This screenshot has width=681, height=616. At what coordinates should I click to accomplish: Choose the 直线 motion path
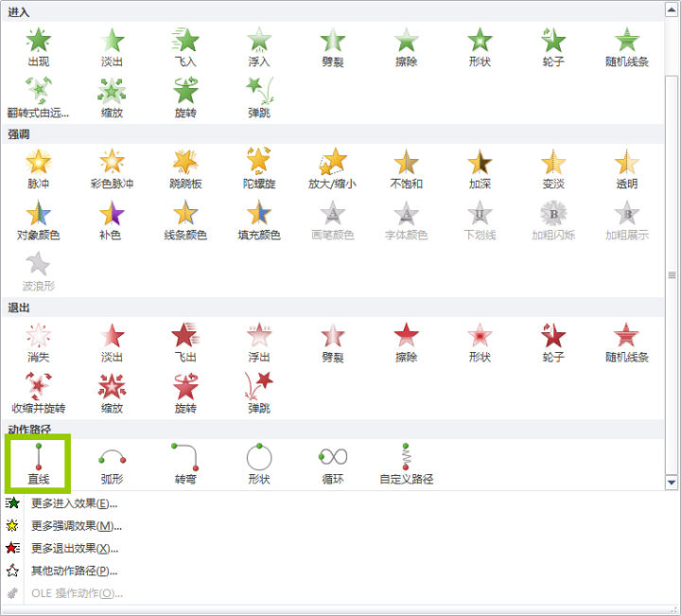(38, 464)
